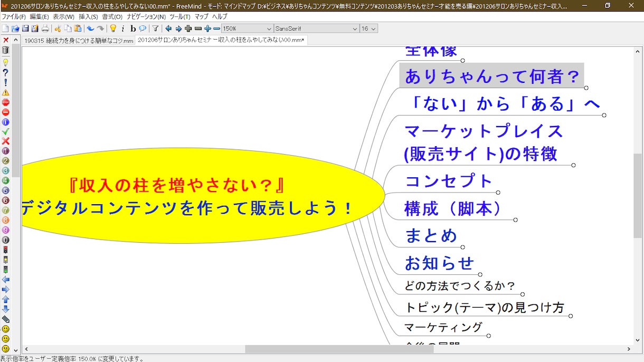644x362 pixels.
Task: Expand the どの方法でつくるか？ fold circle
Action: (523, 294)
